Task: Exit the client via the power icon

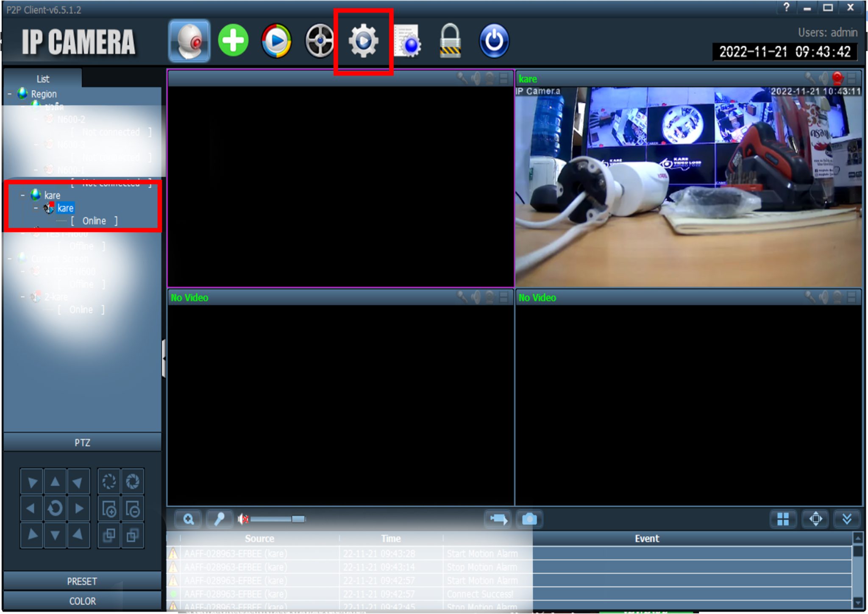Action: pyautogui.click(x=493, y=40)
